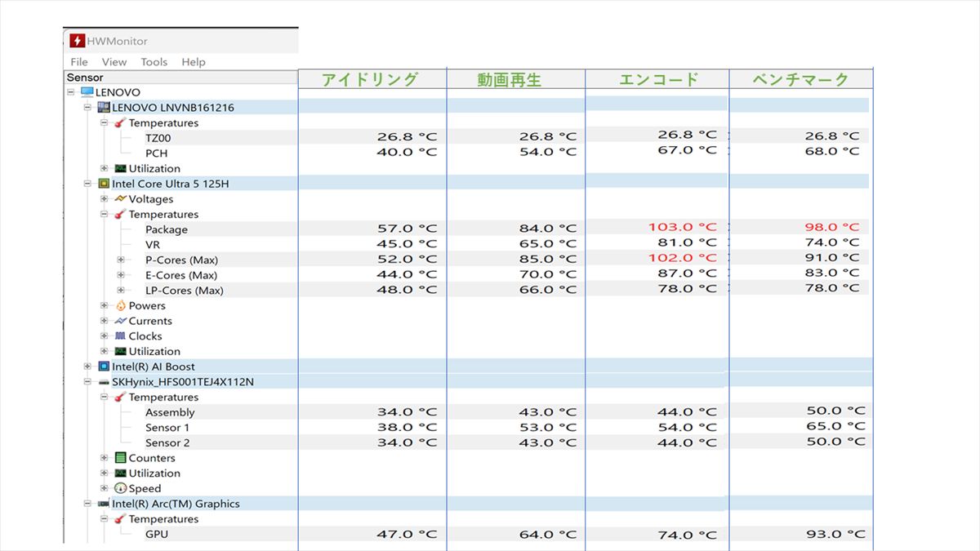This screenshot has width=980, height=551.
Task: Click the 57.0 °C idle Package value
Action: click(x=407, y=229)
